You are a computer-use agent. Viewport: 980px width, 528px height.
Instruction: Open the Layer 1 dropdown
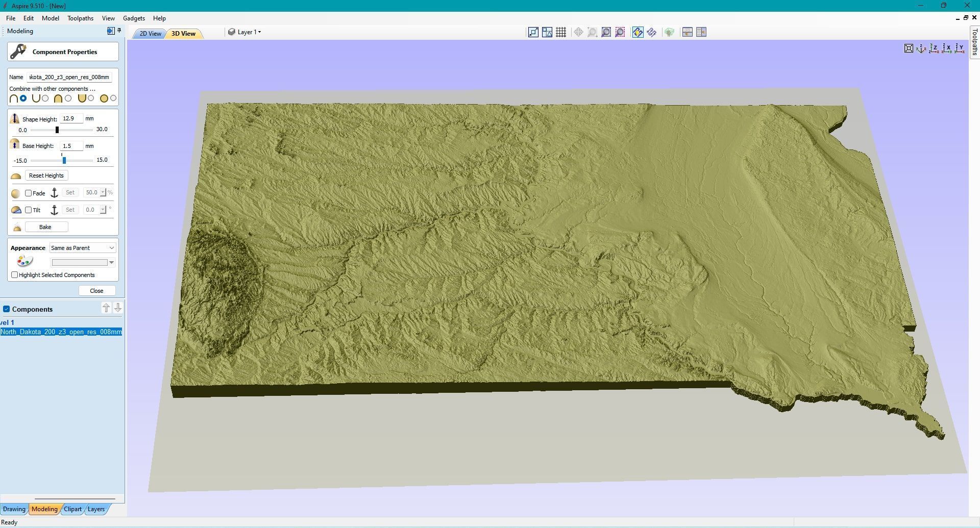click(x=245, y=32)
